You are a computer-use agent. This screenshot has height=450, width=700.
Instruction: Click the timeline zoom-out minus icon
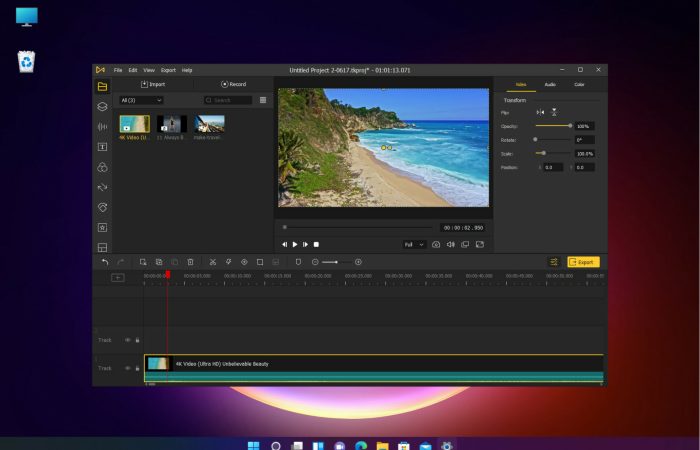(x=315, y=262)
